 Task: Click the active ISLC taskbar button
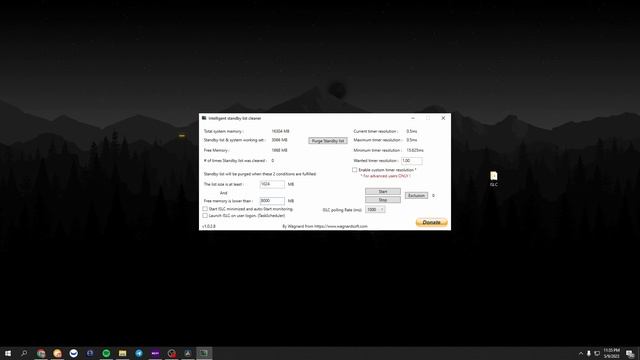pos(204,353)
